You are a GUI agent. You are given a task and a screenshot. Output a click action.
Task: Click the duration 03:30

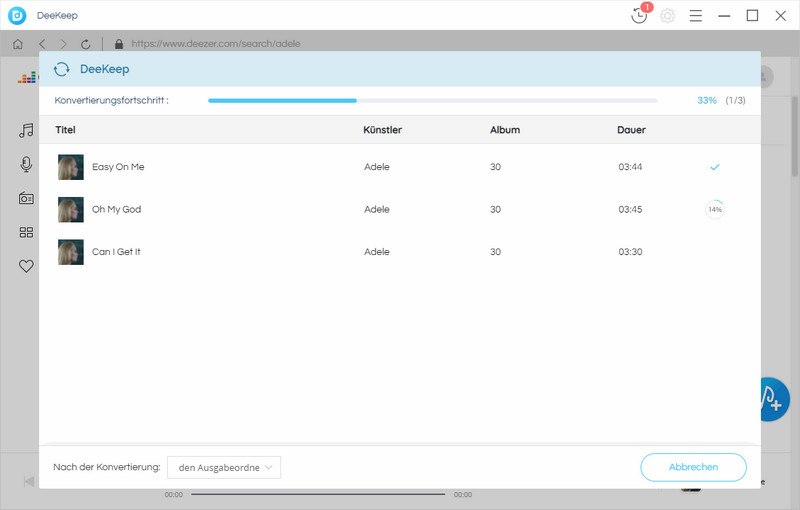click(x=630, y=251)
